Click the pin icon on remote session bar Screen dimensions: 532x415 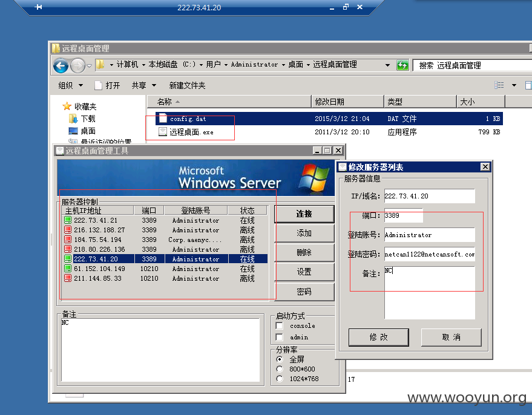point(38,7)
